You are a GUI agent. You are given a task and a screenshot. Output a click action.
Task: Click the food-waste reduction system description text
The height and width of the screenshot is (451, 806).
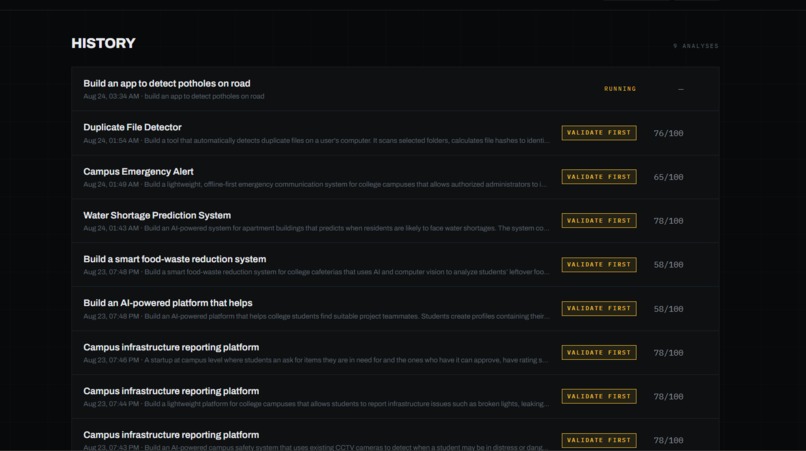click(316, 272)
